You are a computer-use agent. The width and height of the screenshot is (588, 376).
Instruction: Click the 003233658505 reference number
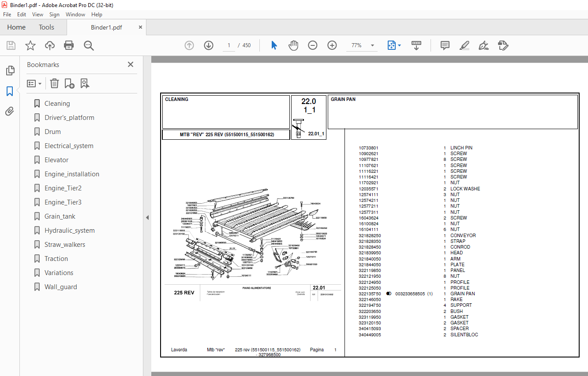click(410, 294)
